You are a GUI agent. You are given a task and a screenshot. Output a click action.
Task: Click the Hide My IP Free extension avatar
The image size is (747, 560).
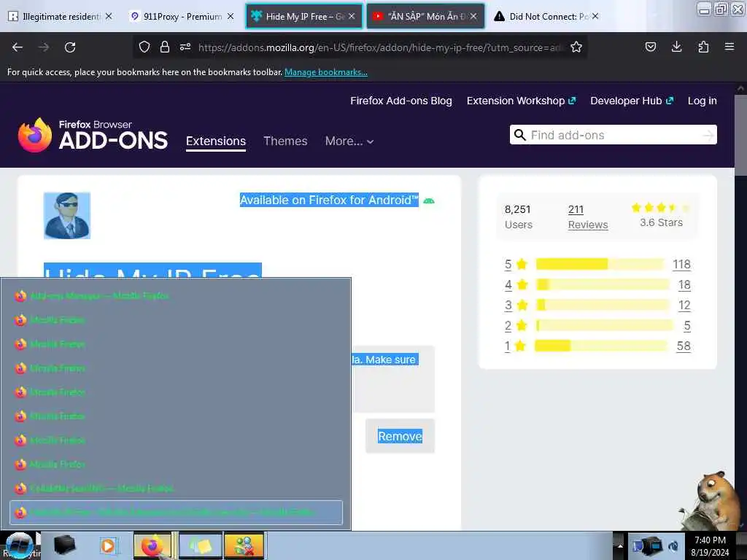[66, 216]
